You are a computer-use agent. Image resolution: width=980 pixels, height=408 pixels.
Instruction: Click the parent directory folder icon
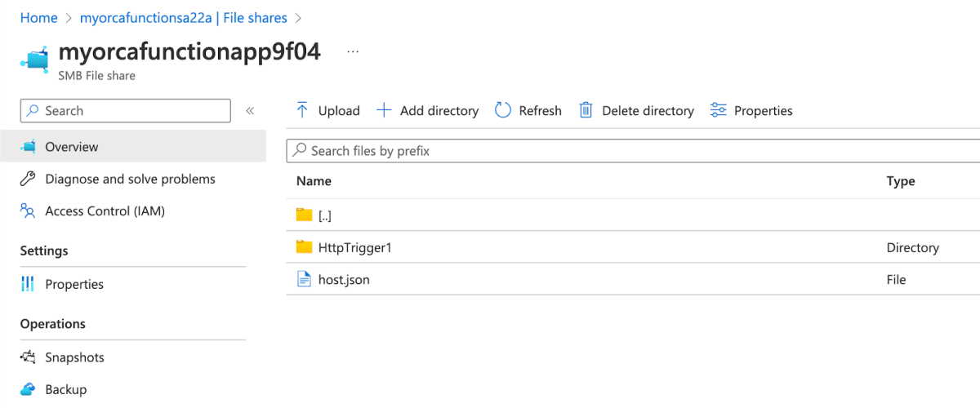point(305,215)
